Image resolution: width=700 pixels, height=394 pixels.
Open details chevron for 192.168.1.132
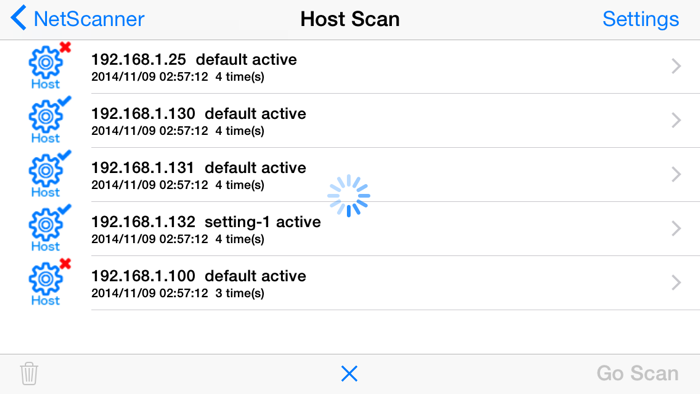(676, 228)
